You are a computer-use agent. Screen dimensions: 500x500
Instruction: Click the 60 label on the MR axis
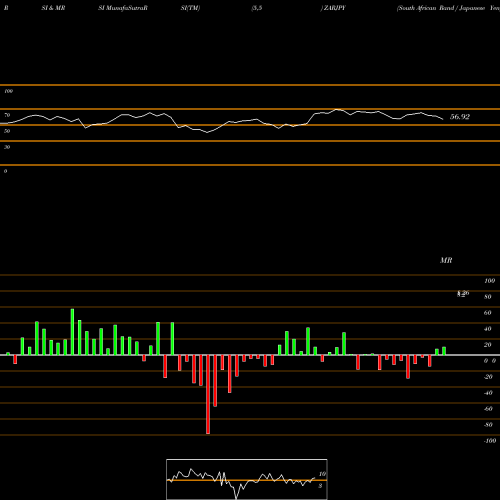coord(488,313)
